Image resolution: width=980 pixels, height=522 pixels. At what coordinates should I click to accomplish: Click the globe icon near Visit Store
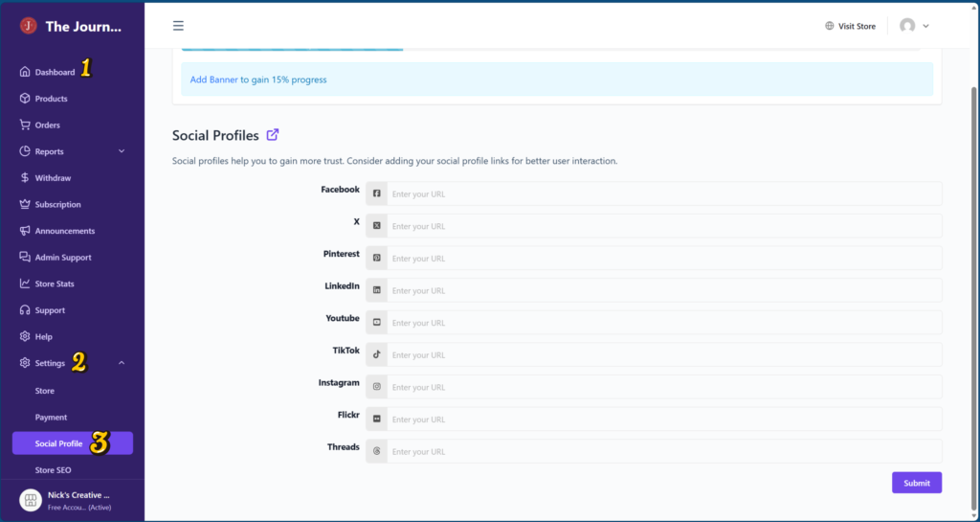(830, 26)
